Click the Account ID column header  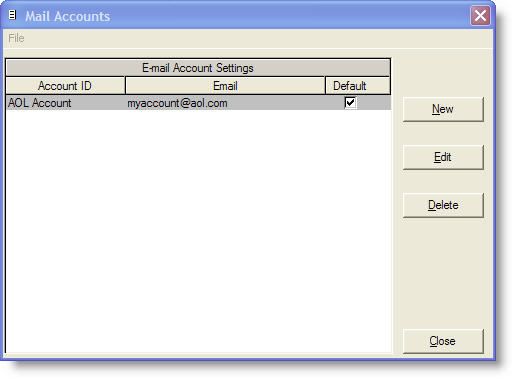[65, 86]
